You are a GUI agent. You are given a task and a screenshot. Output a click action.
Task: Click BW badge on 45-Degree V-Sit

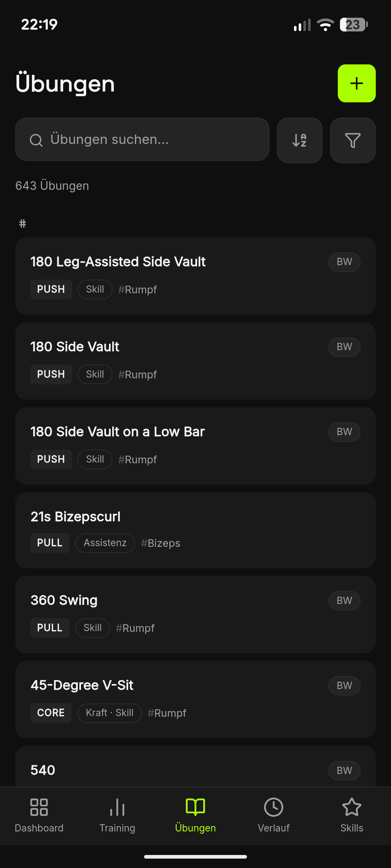point(344,685)
